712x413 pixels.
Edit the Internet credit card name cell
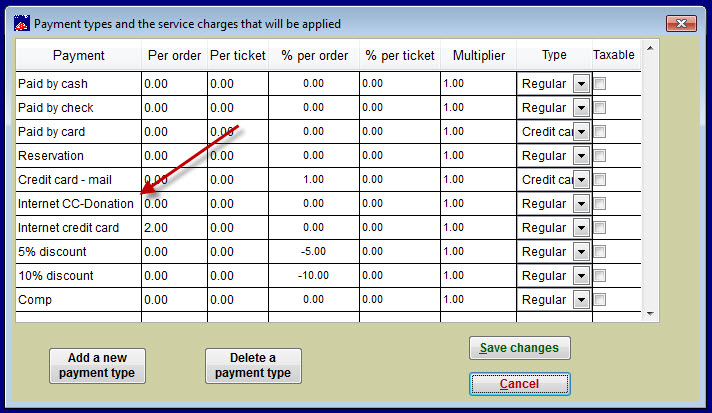click(x=79, y=228)
